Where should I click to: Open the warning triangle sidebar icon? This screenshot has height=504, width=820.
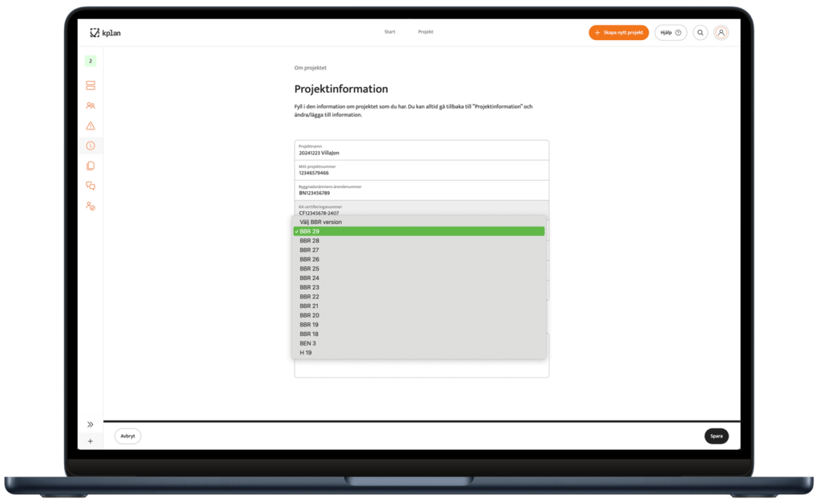pyautogui.click(x=90, y=126)
